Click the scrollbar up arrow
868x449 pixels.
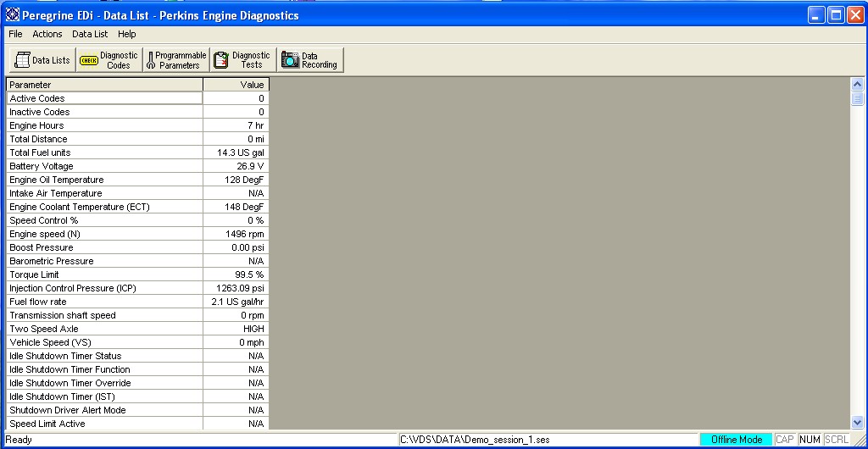coord(857,85)
